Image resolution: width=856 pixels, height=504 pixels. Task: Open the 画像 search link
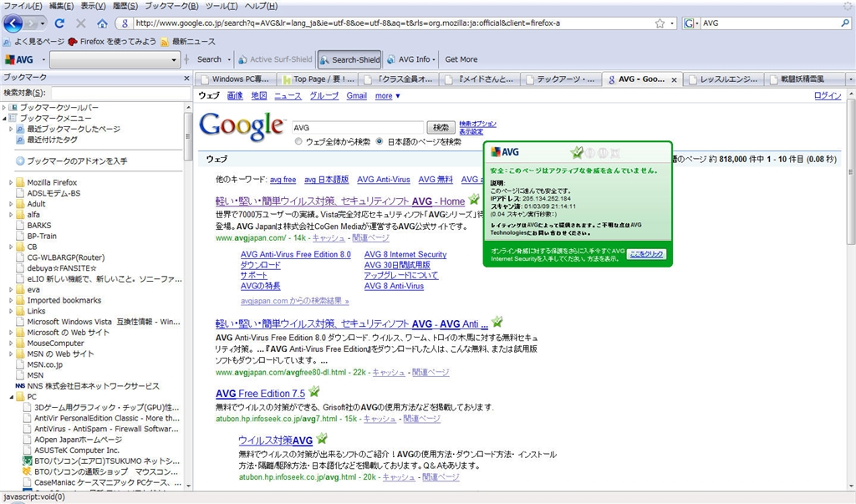(235, 95)
